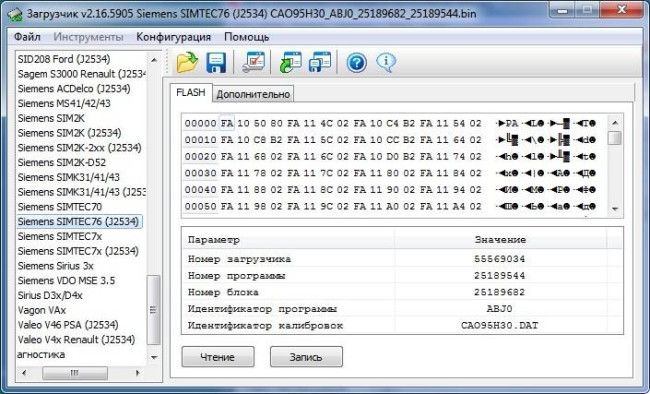
Task: Select Siemens SIM2K without J2534
Action: pos(51,118)
